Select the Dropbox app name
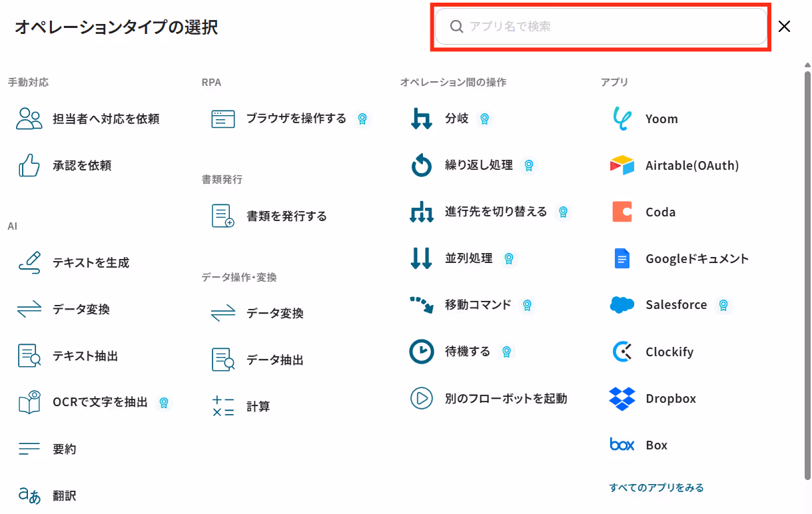812x514 pixels. 671,399
